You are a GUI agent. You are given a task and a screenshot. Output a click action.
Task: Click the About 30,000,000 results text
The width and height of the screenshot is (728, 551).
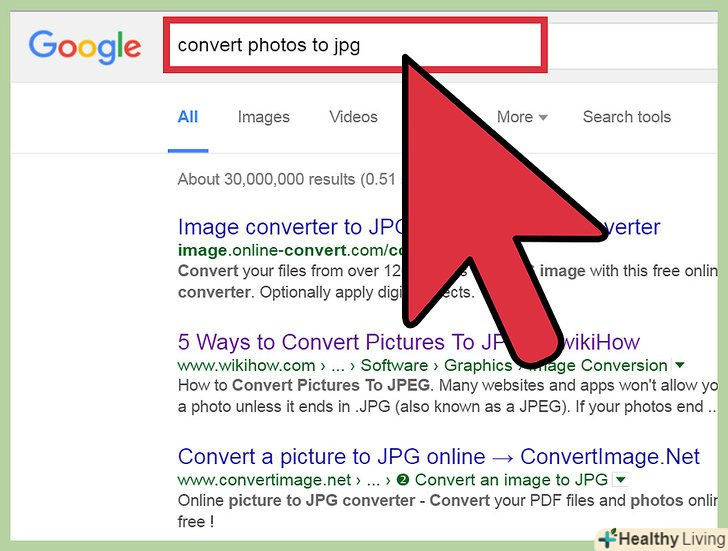[x=286, y=179]
